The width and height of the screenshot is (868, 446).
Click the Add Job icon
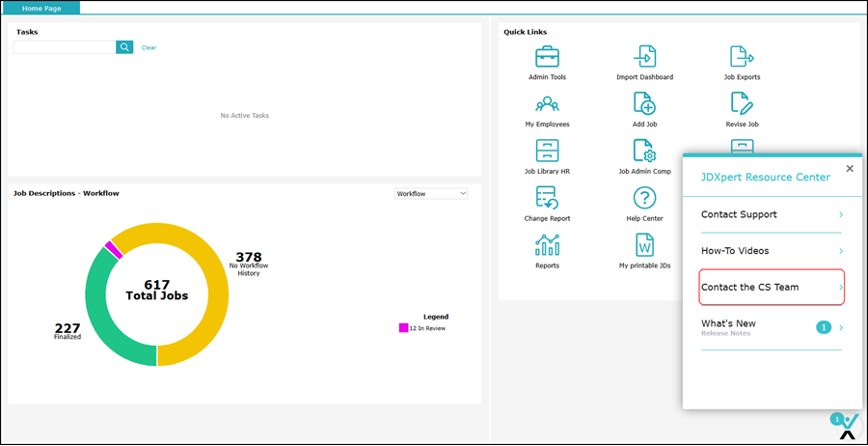644,104
